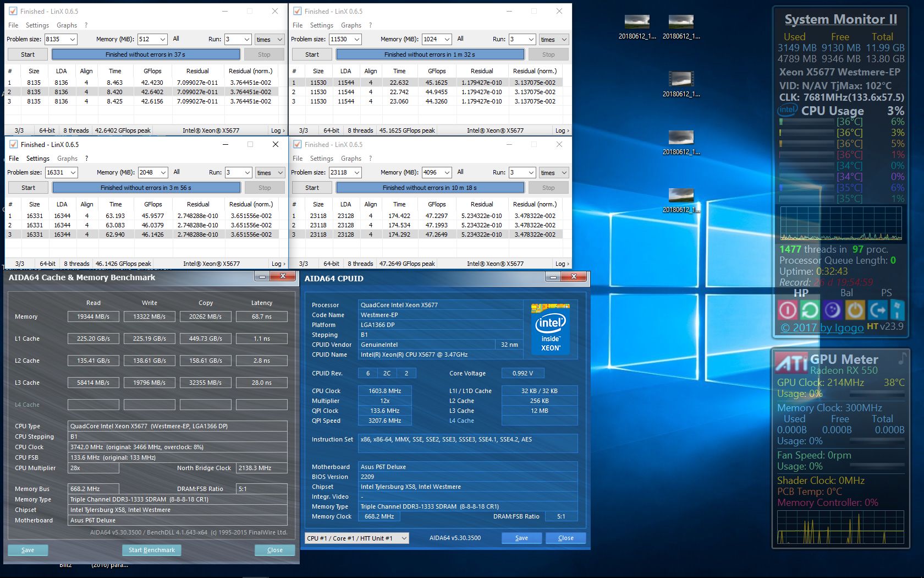Image resolution: width=924 pixels, height=578 pixels.
Task: Click the 'Finished without errors in 1 m 32 s' progress bar
Action: point(430,54)
